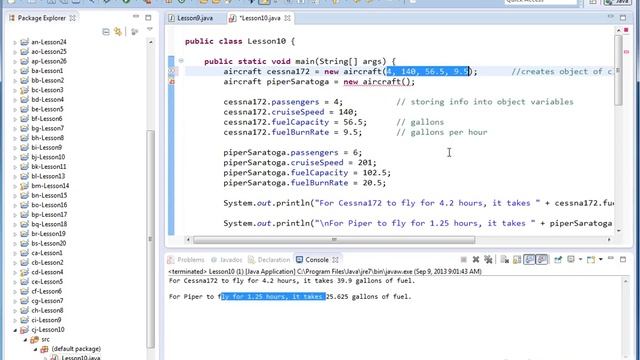Expand the ba-Lesson1 project

click(x=15, y=71)
